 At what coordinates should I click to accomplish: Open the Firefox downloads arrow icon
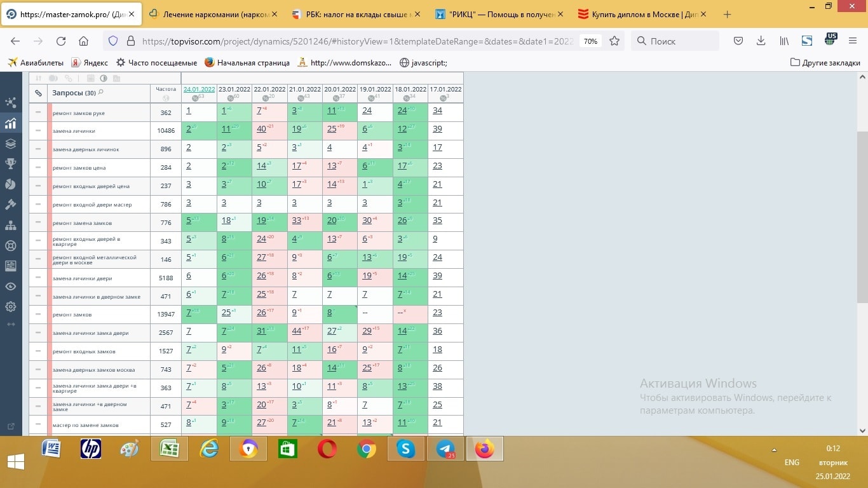point(761,41)
